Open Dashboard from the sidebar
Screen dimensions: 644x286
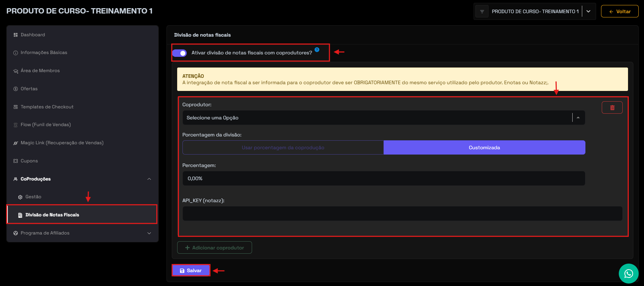click(33, 35)
